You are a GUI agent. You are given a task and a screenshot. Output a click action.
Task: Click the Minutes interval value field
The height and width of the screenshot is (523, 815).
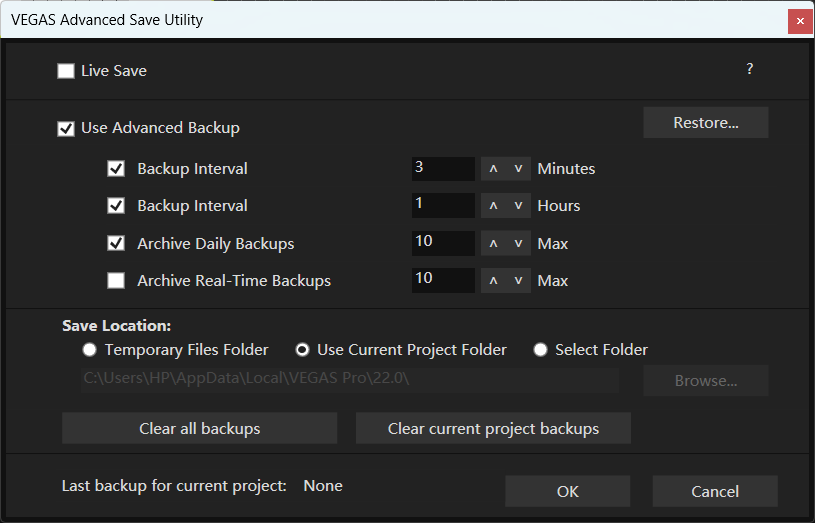coord(442,169)
